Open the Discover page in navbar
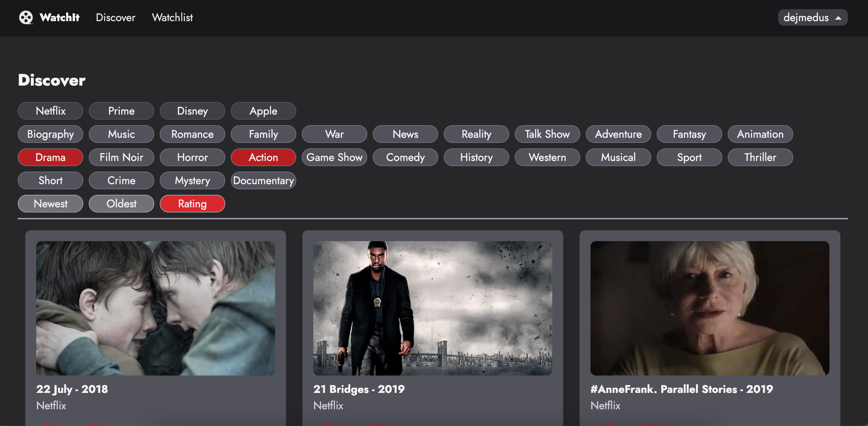Screen dimensions: 868x426 coord(115,17)
